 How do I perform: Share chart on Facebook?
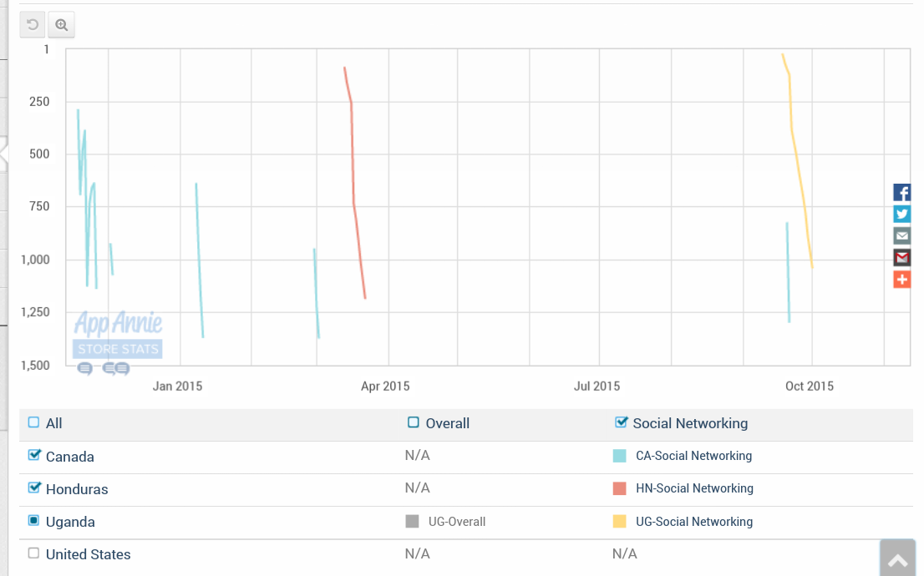pos(901,193)
